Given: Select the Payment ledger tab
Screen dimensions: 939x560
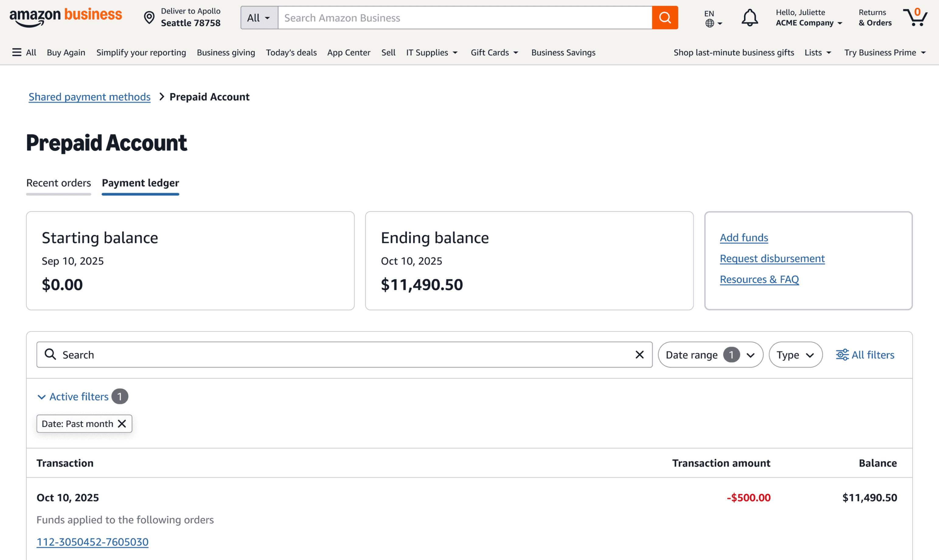Looking at the screenshot, I should point(140,183).
